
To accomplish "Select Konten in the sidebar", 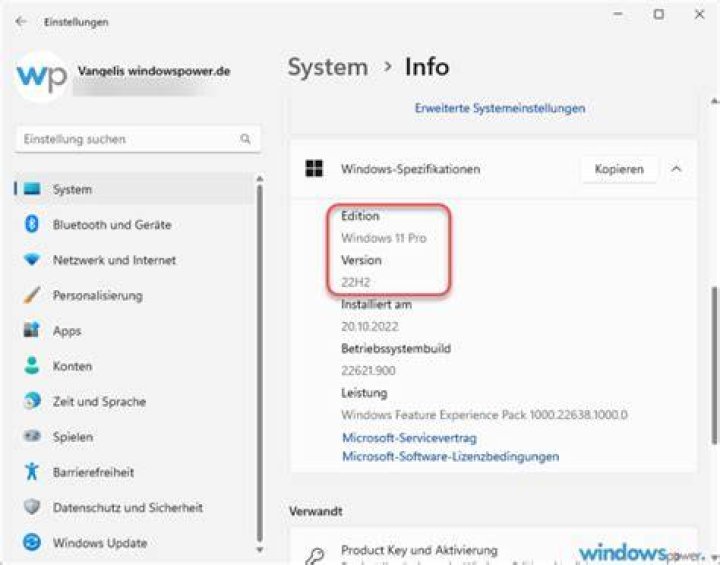I will 134,366.
